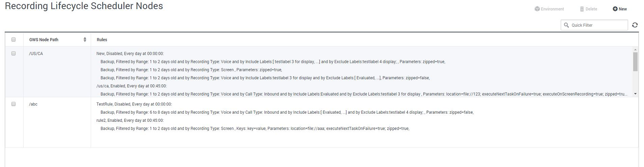Tick the select-all checkbox in header
644x167 pixels.
tap(14, 40)
